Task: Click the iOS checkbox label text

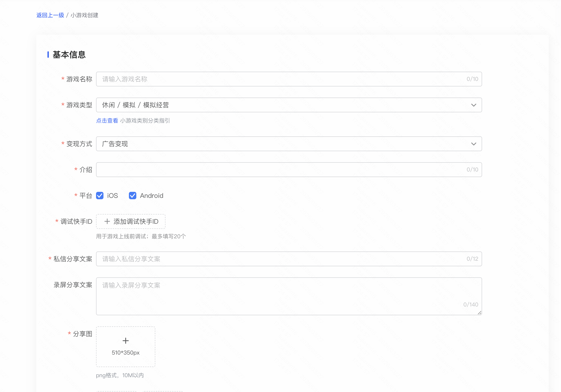Action: coord(112,196)
